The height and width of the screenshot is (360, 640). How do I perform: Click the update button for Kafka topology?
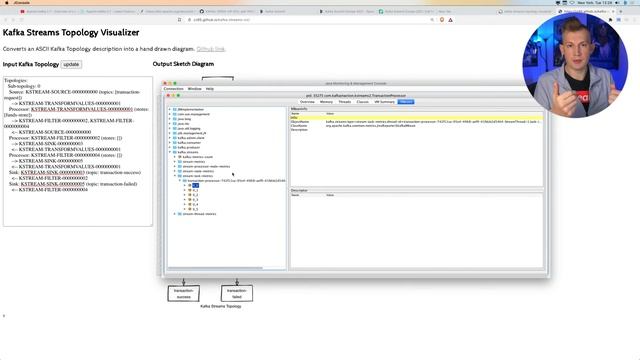click(x=71, y=64)
